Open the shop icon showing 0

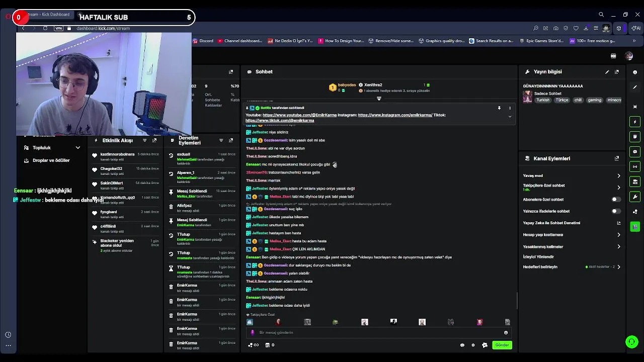click(270, 345)
